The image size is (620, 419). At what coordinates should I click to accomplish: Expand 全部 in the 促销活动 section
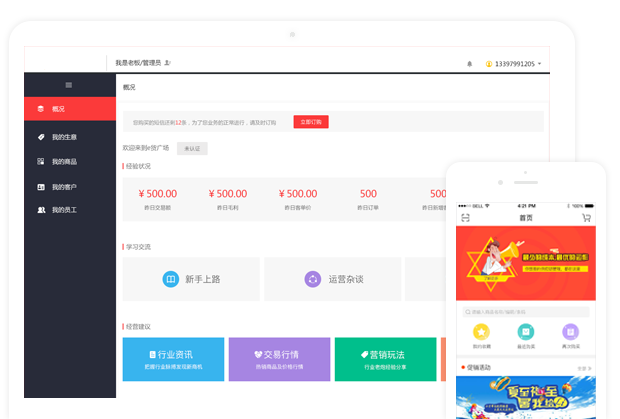point(585,368)
